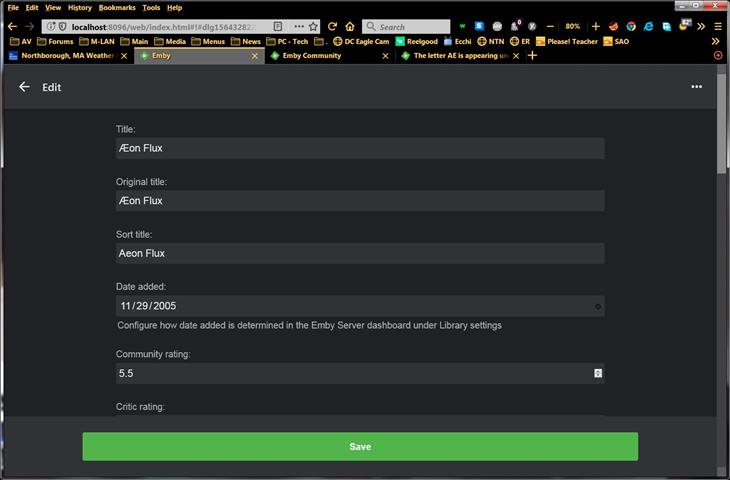Click the Internet Explorer extension icon
This screenshot has height=480, width=730.
point(649,27)
